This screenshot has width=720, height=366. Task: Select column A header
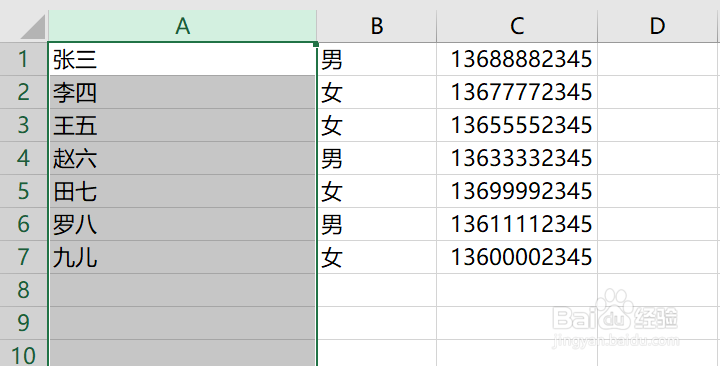coord(182,26)
